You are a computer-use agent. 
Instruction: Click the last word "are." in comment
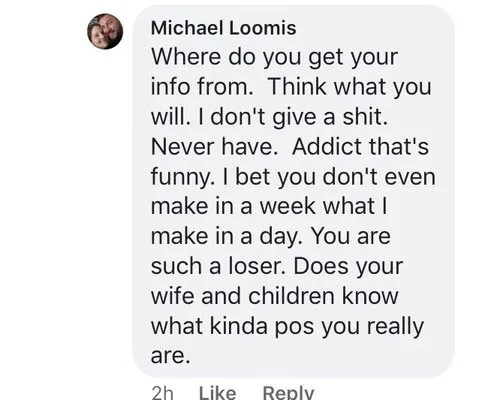point(170,356)
